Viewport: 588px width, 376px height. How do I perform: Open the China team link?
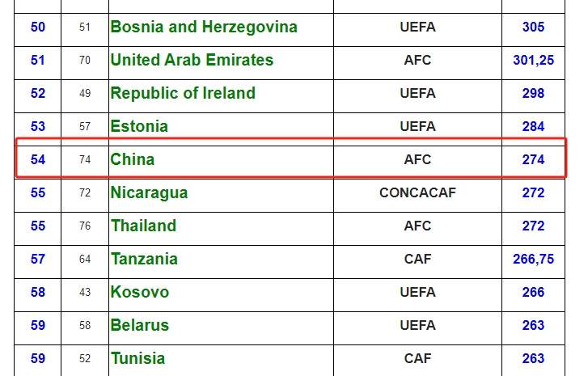point(133,160)
